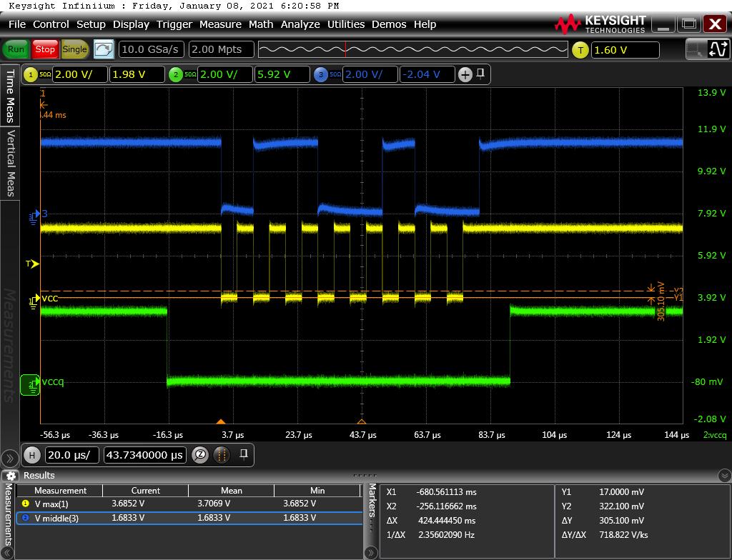Click the Results gear settings icon
732x560 pixels.
click(x=11, y=476)
